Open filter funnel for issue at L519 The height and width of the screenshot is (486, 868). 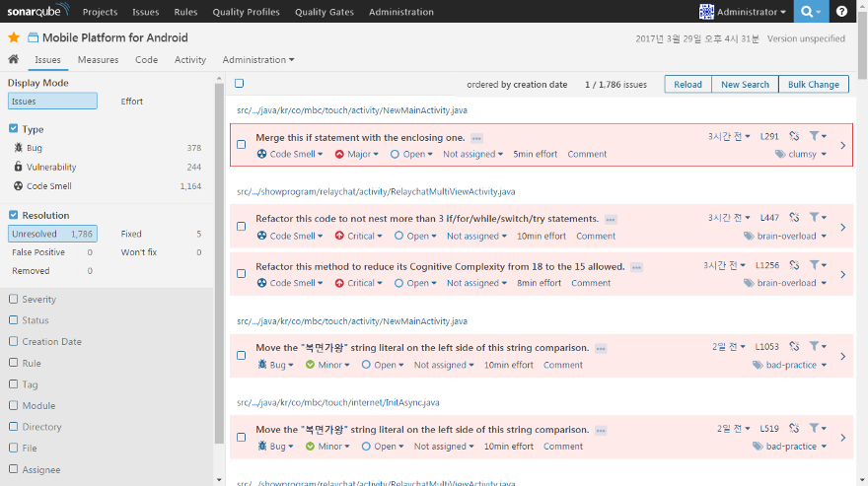click(818, 428)
